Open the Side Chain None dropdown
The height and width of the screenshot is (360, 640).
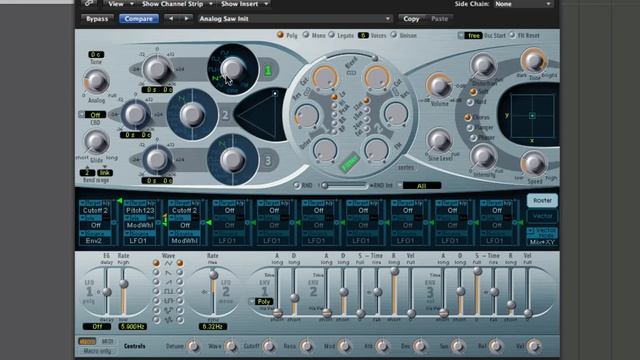(522, 4)
